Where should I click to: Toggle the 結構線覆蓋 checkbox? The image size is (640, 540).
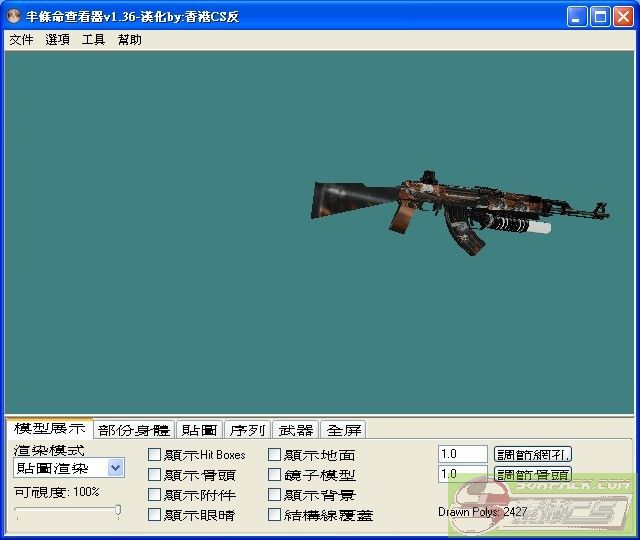(x=275, y=515)
